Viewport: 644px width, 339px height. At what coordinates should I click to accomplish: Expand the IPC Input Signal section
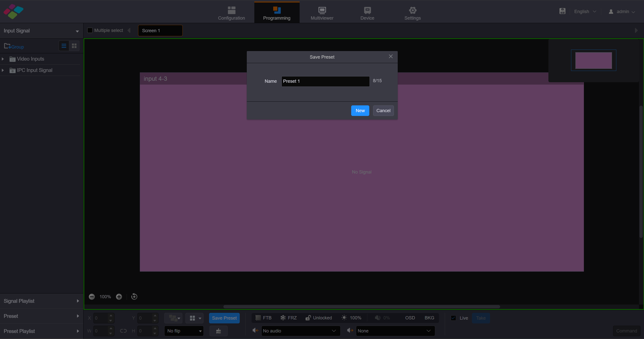(3, 70)
